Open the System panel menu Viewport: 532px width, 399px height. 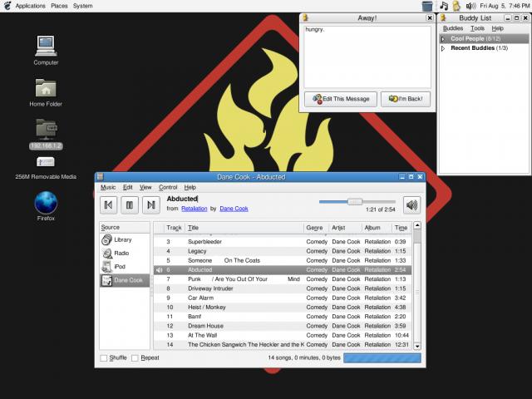83,6
